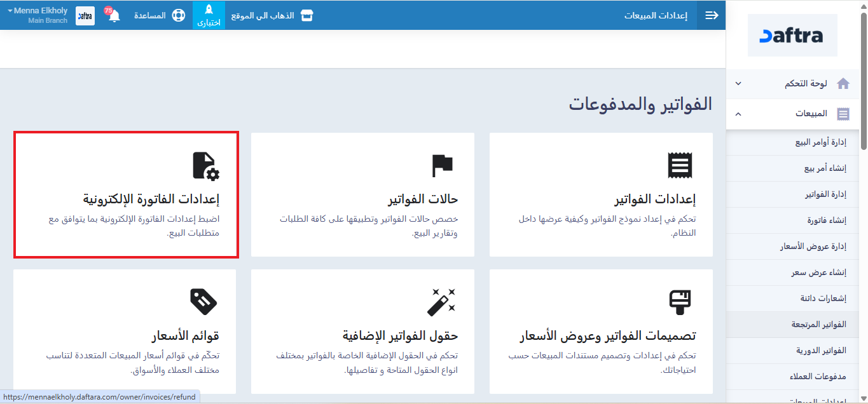Click the rocket trial icon
Screen dimensions: 868x404
click(x=209, y=10)
